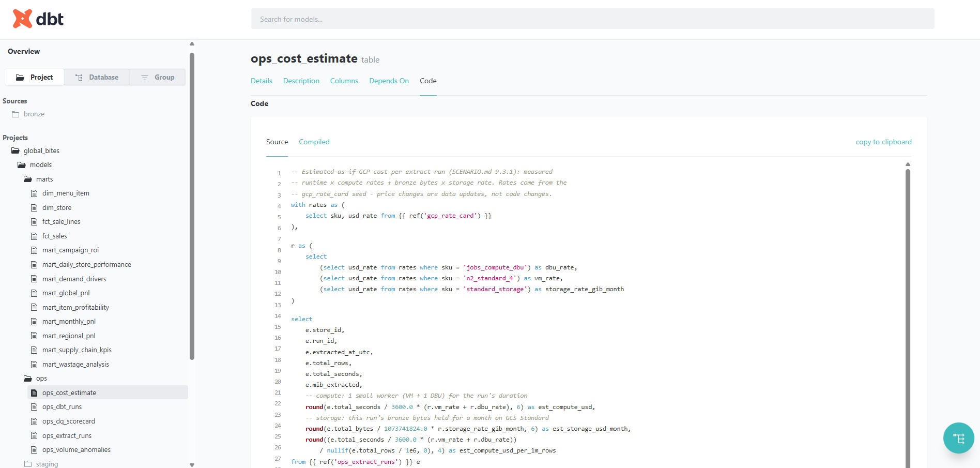Collapse the ops folder
The image size is (980, 468).
pos(41,379)
